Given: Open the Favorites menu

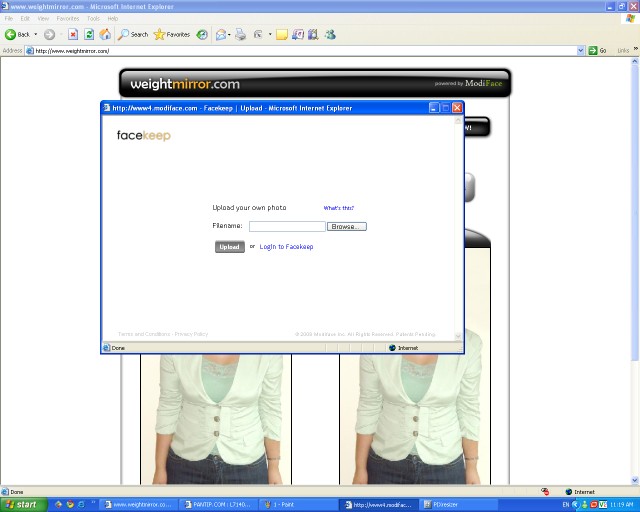Looking at the screenshot, I should 68,18.
